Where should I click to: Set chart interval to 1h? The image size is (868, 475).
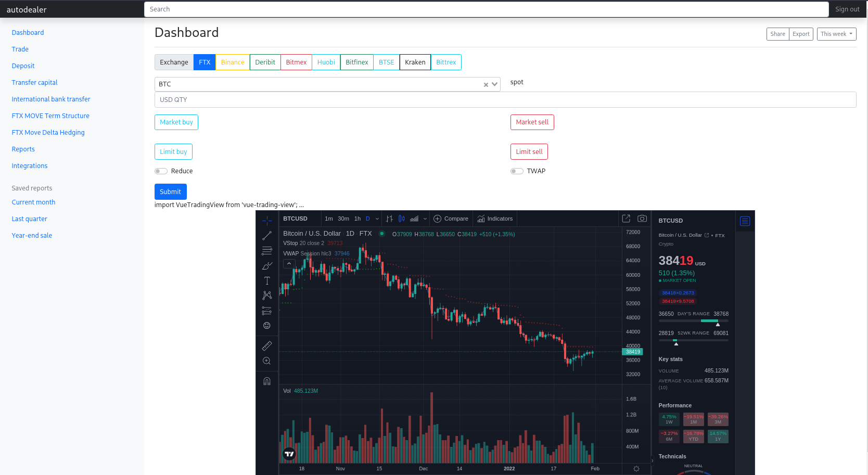click(x=358, y=219)
